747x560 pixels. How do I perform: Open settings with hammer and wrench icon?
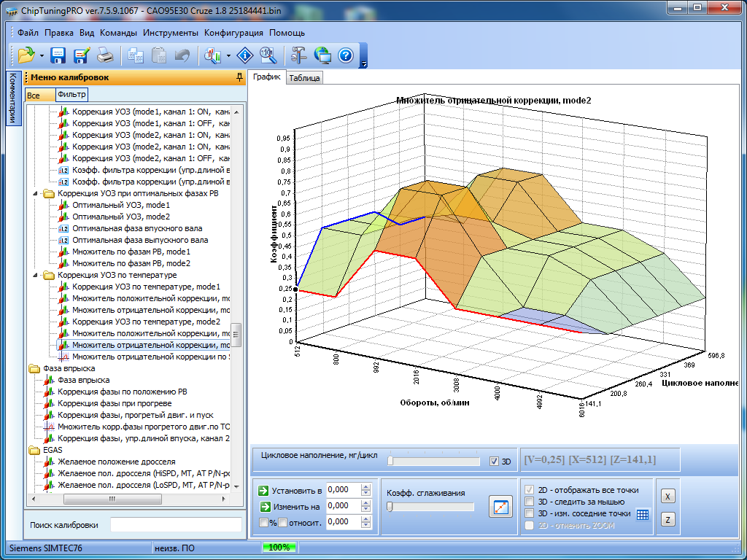point(299,55)
